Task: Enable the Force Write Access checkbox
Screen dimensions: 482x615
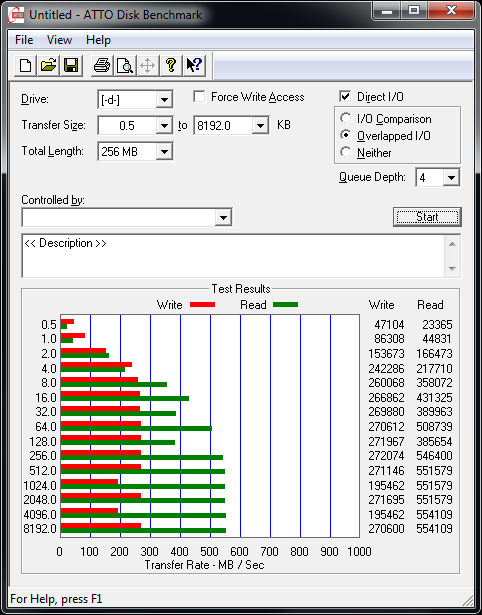Action: click(x=199, y=97)
